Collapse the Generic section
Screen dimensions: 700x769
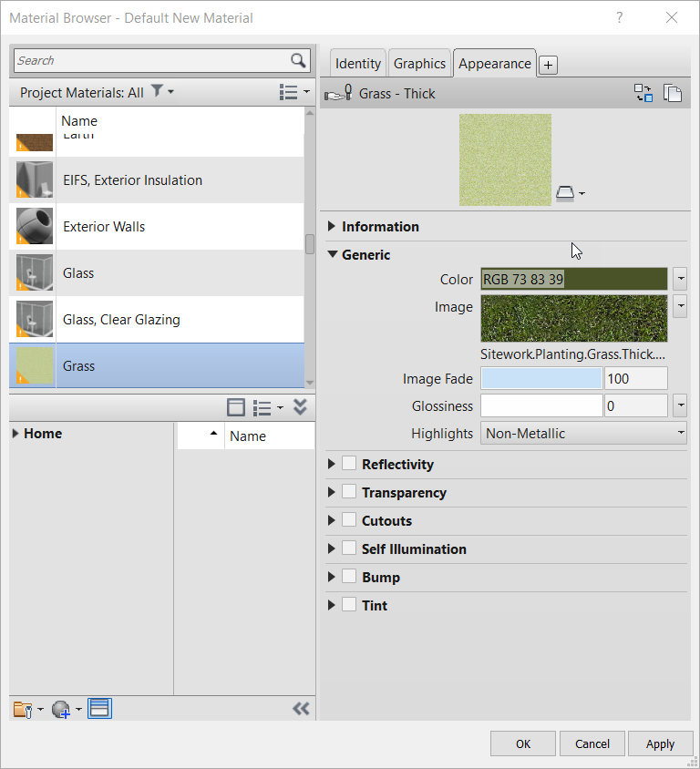pos(332,254)
